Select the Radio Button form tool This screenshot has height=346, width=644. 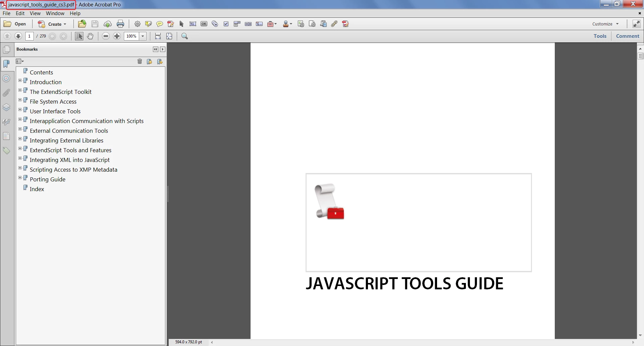click(x=215, y=24)
